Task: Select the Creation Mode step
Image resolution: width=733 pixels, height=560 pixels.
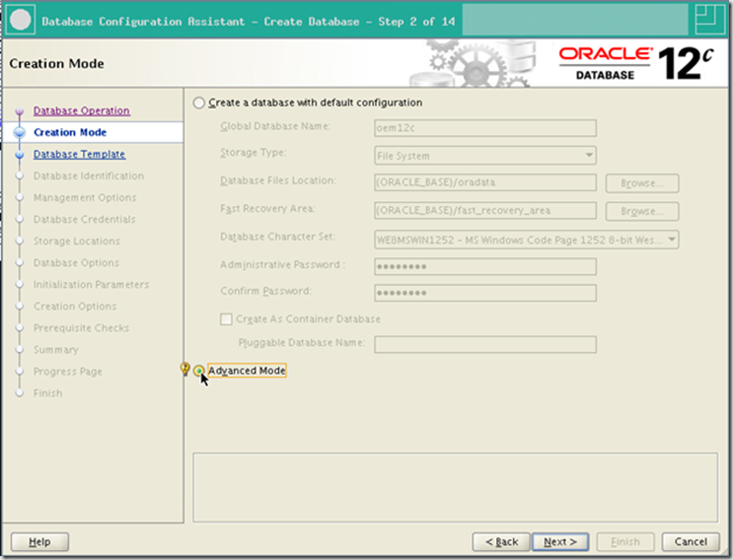Action: [70, 132]
